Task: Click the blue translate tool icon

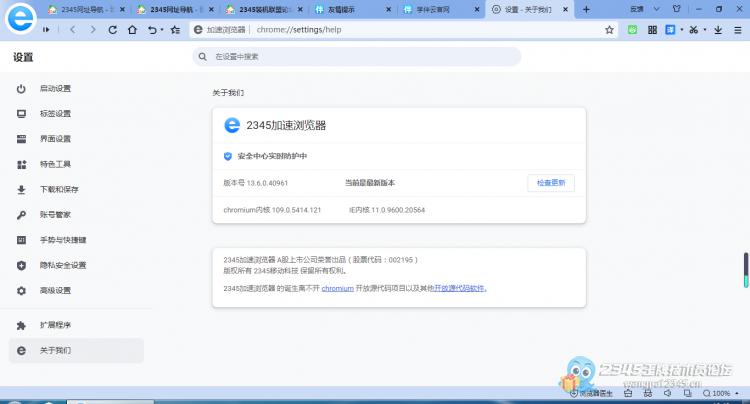Action: point(671,30)
